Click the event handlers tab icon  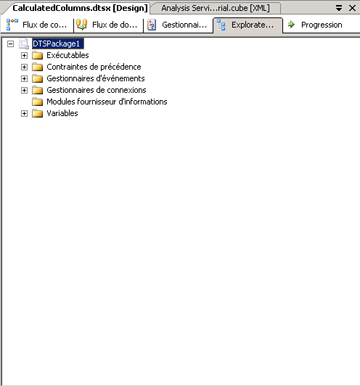[152, 25]
